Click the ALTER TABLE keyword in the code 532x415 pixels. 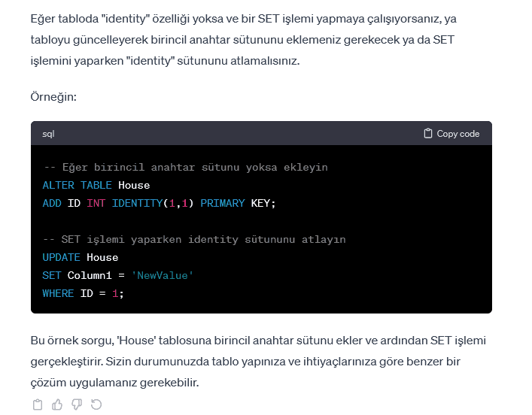click(x=77, y=185)
